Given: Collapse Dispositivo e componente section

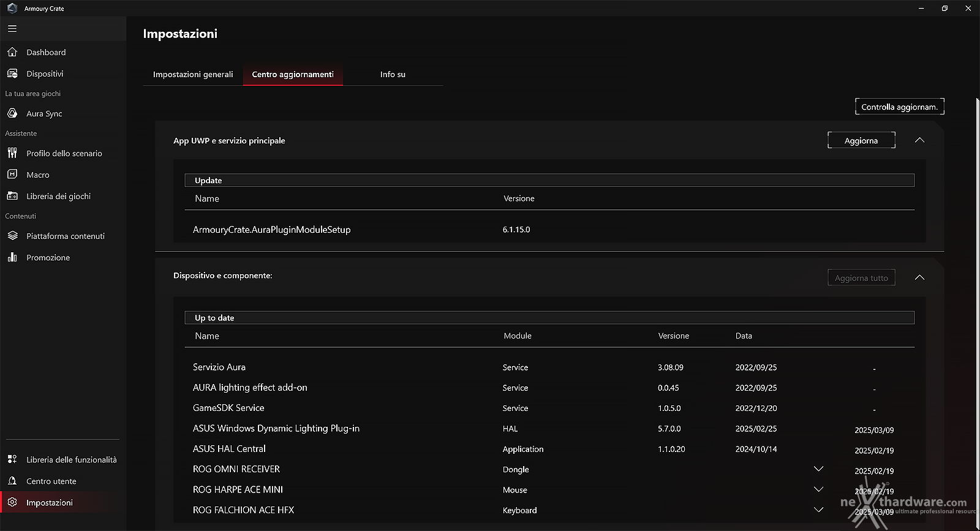Looking at the screenshot, I should 919,277.
